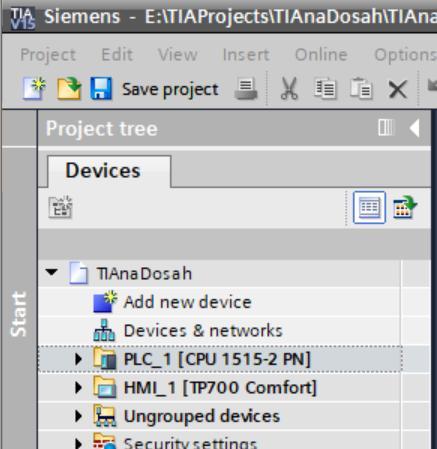Click the Paste clipboard icon
This screenshot has width=437, height=449.
pos(361,89)
